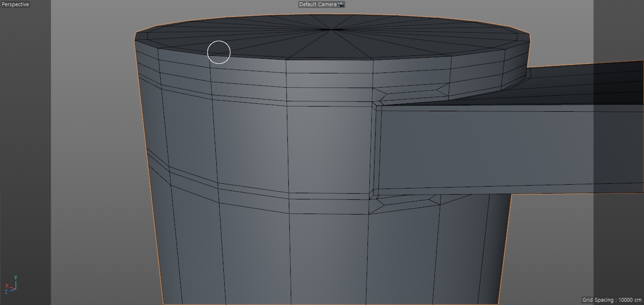This screenshot has height=305, width=644.
Task: Select the center vertex of the top cap
Action: click(334, 29)
